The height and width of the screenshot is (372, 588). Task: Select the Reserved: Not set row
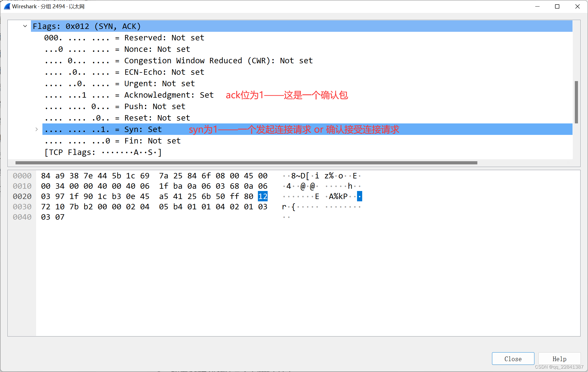307,38
